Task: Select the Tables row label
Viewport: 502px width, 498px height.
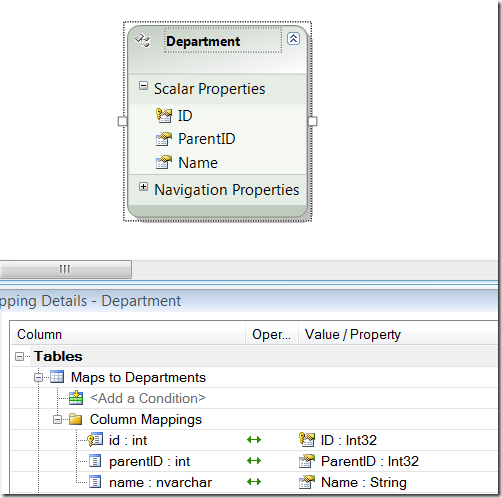Action: click(x=58, y=356)
